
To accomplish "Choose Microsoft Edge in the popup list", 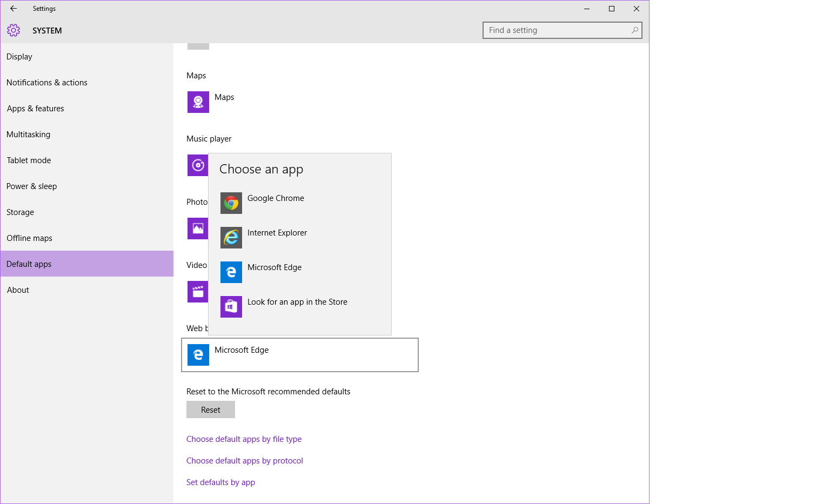I will click(300, 272).
